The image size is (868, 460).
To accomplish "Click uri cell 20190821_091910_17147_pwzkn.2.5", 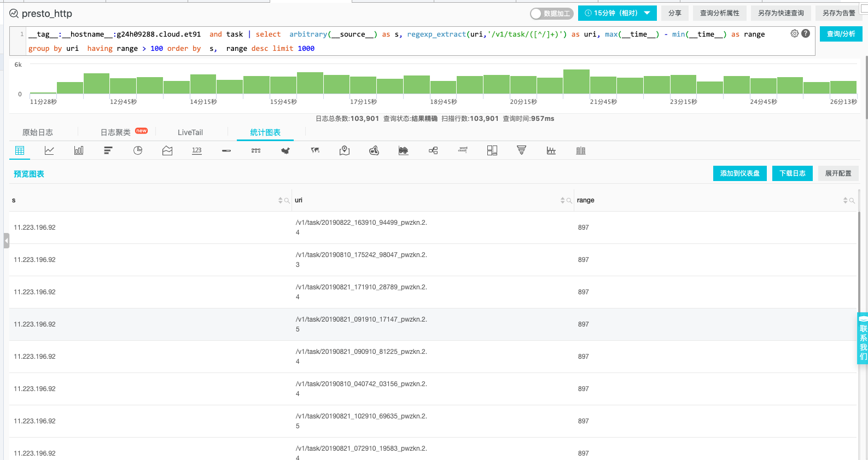I will click(x=362, y=324).
